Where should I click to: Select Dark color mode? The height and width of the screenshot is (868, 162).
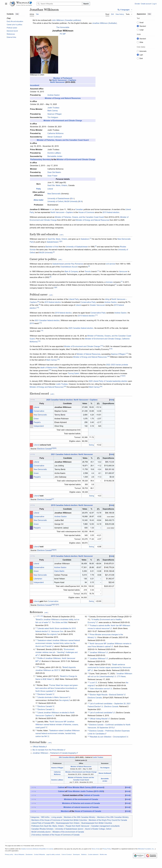tap(138, 58)
